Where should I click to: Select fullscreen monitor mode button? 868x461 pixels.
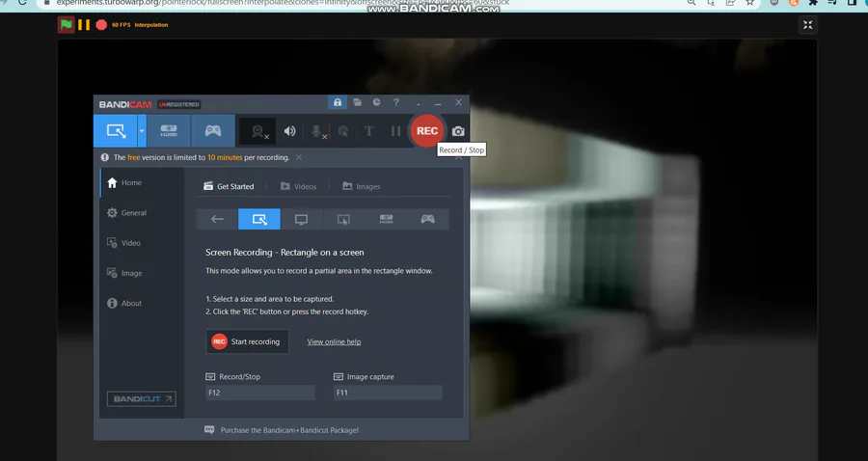tap(301, 219)
